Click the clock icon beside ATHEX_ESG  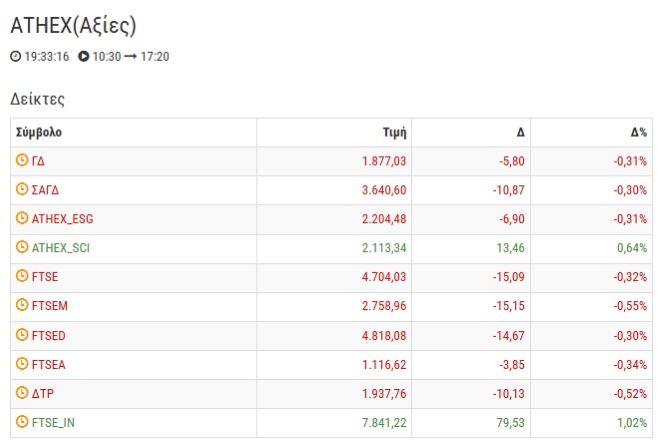coord(22,218)
